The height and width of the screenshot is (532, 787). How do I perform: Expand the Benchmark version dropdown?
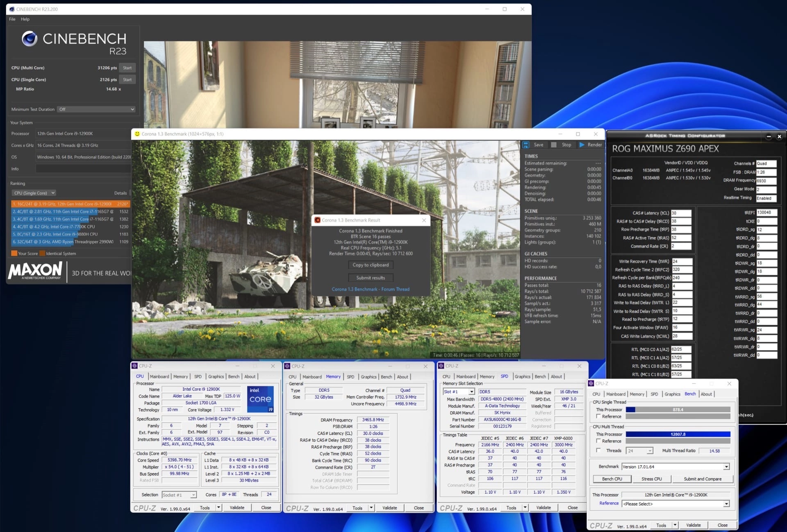point(726,467)
